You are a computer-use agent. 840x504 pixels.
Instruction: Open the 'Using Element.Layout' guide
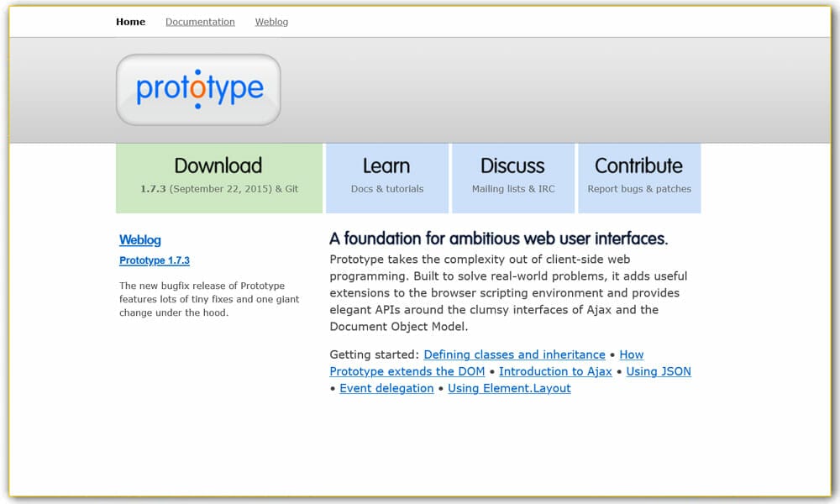pyautogui.click(x=509, y=388)
